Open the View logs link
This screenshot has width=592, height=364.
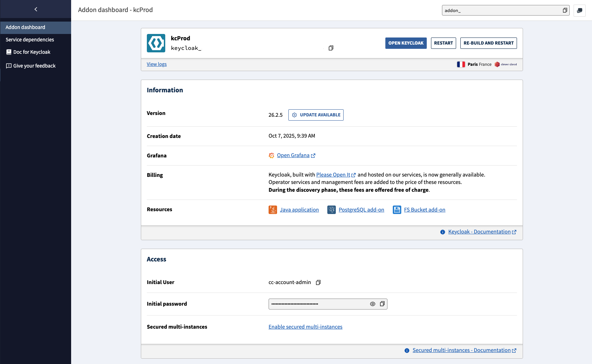[x=157, y=64]
